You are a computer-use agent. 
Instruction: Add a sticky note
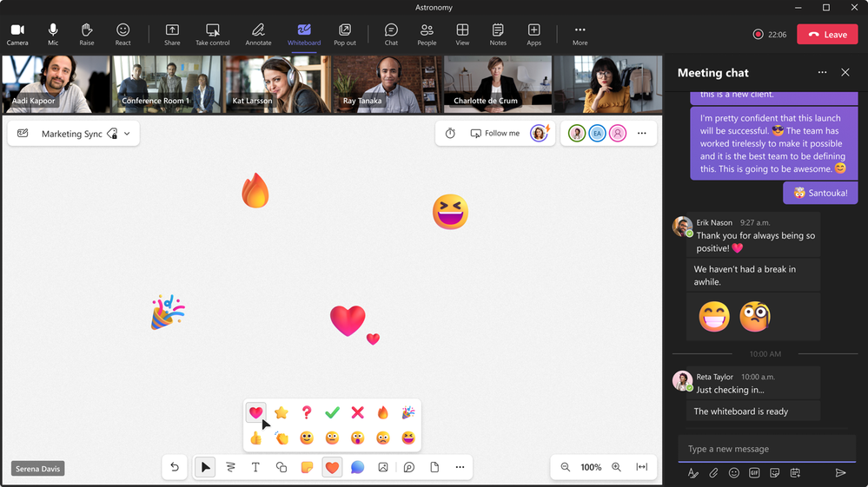click(307, 467)
